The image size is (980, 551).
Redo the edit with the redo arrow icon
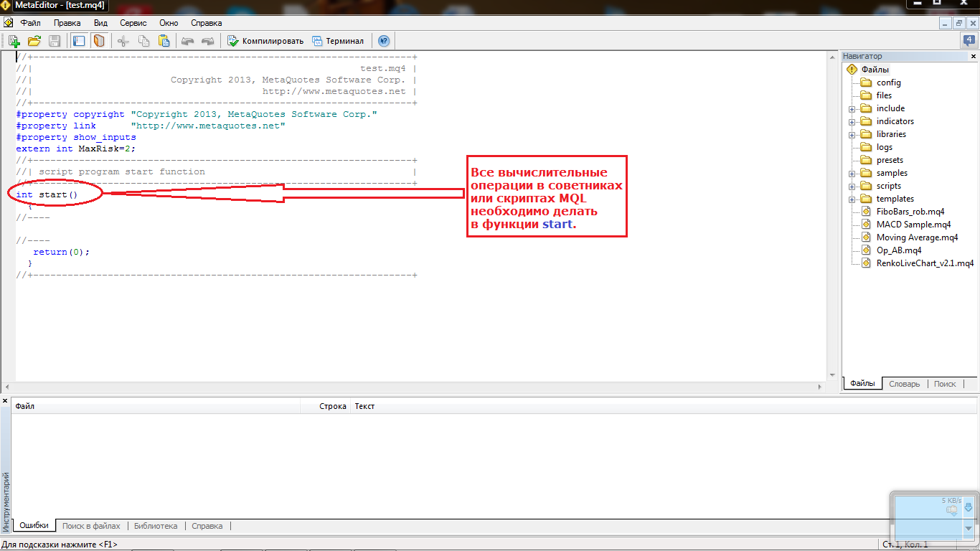tap(208, 41)
